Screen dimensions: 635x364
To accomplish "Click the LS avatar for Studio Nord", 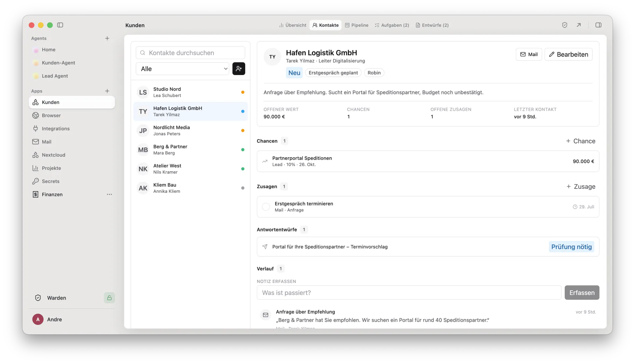I will pyautogui.click(x=143, y=92).
